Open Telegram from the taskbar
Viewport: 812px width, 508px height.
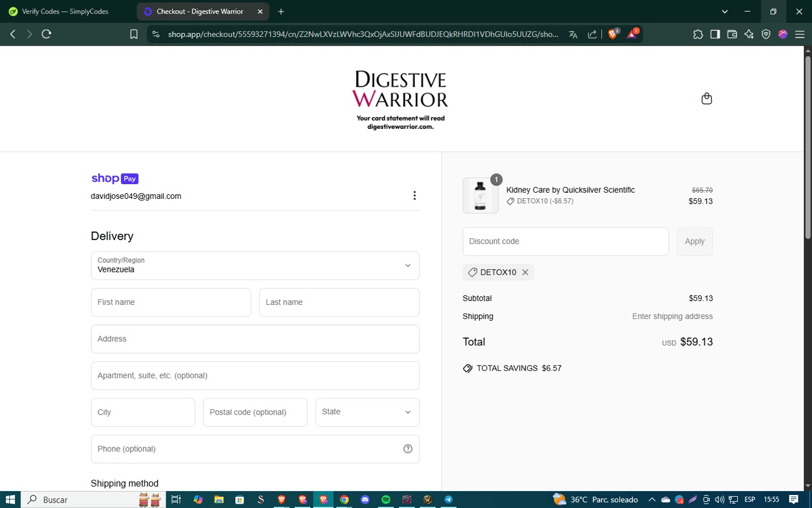tap(449, 499)
